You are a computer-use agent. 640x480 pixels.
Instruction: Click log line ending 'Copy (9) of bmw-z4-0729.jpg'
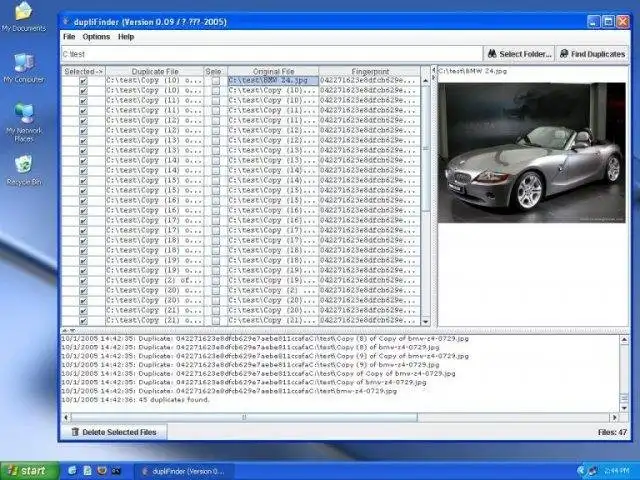(250, 365)
